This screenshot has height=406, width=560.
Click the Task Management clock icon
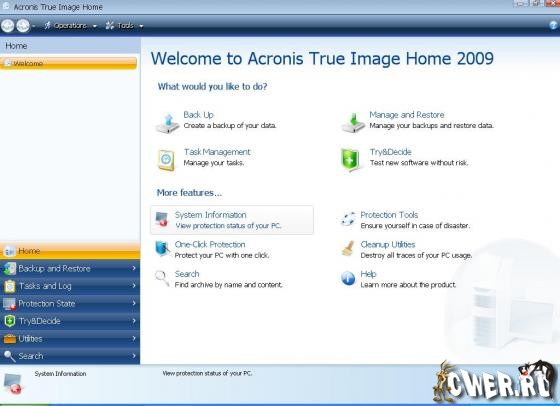pyautogui.click(x=166, y=160)
